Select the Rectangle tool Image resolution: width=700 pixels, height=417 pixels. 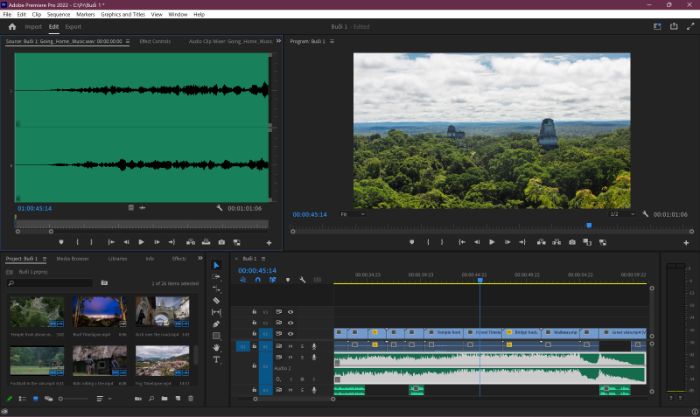[217, 336]
